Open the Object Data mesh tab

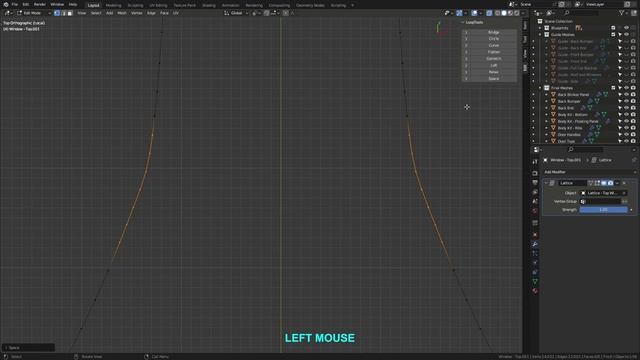pos(535,282)
